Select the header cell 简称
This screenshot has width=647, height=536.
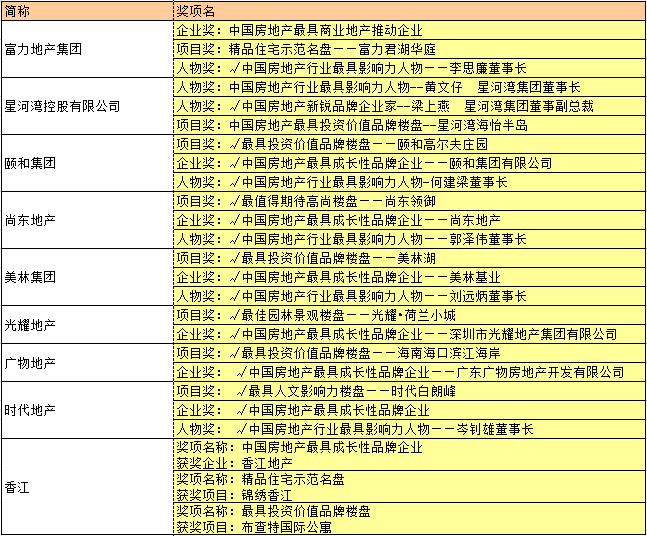[x=87, y=11]
